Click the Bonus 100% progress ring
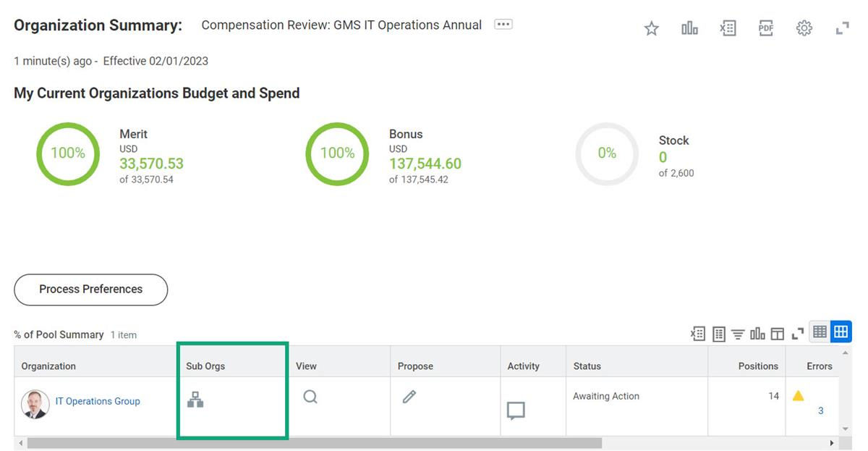This screenshot has width=868, height=451. point(338,153)
